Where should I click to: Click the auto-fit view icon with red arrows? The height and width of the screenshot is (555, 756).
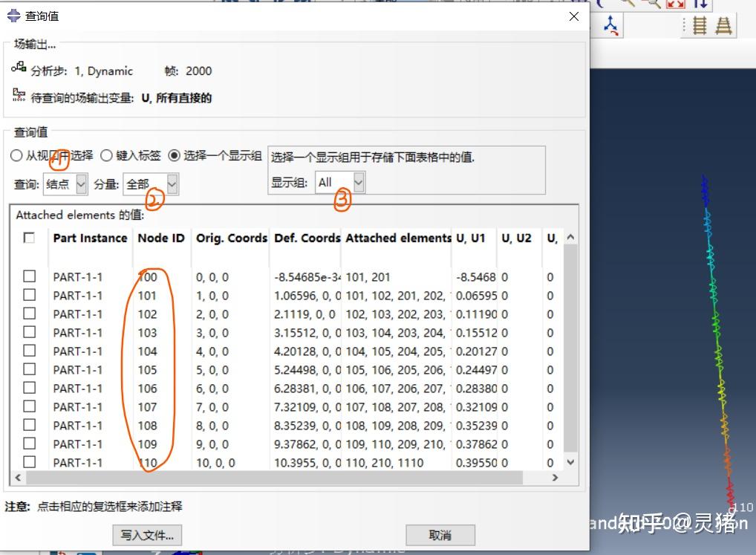[676, 4]
